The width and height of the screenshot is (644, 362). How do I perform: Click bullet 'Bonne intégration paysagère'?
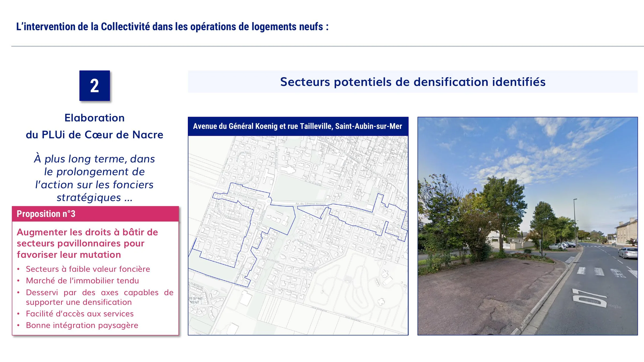82,325
